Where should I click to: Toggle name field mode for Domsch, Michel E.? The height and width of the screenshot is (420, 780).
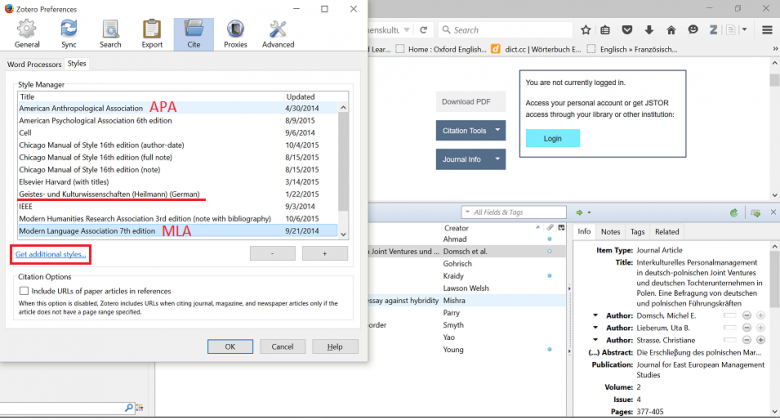730,315
